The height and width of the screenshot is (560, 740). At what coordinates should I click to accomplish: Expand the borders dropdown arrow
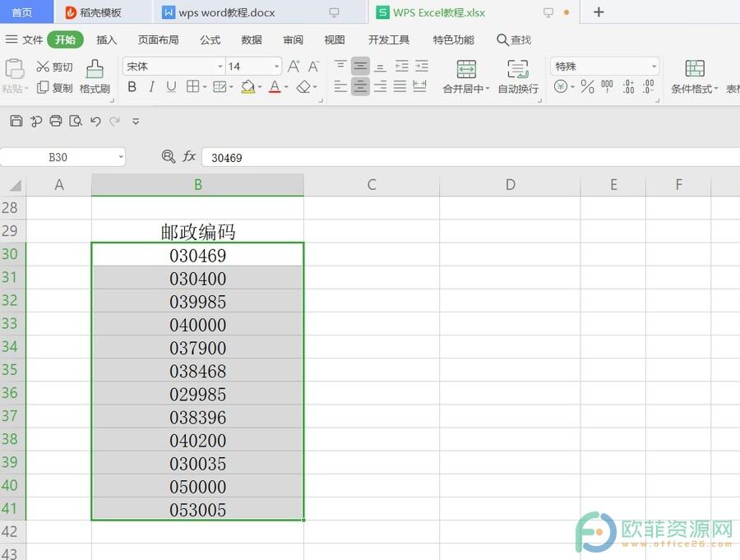(x=205, y=87)
